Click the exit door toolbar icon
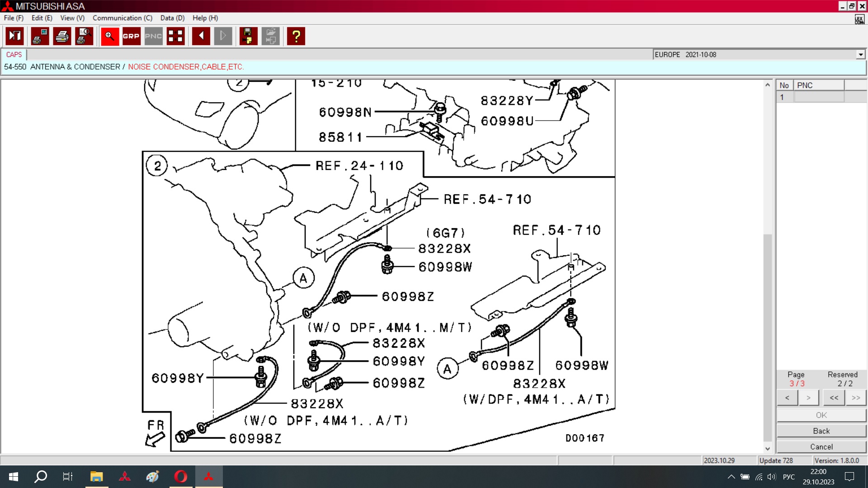868x488 pixels. pyautogui.click(x=14, y=36)
